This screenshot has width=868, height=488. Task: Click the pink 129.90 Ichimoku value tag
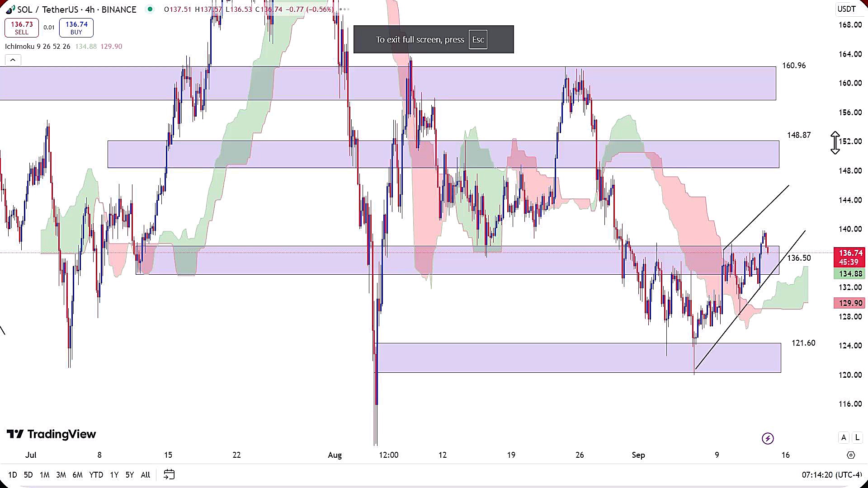pyautogui.click(x=850, y=303)
